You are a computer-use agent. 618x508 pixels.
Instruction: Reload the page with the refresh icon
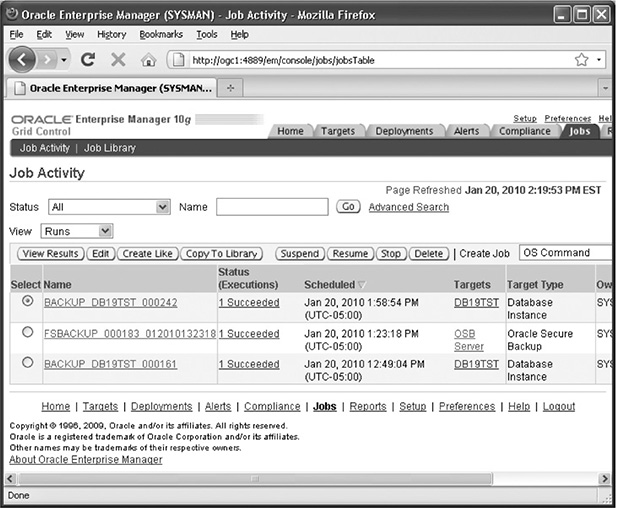point(88,60)
